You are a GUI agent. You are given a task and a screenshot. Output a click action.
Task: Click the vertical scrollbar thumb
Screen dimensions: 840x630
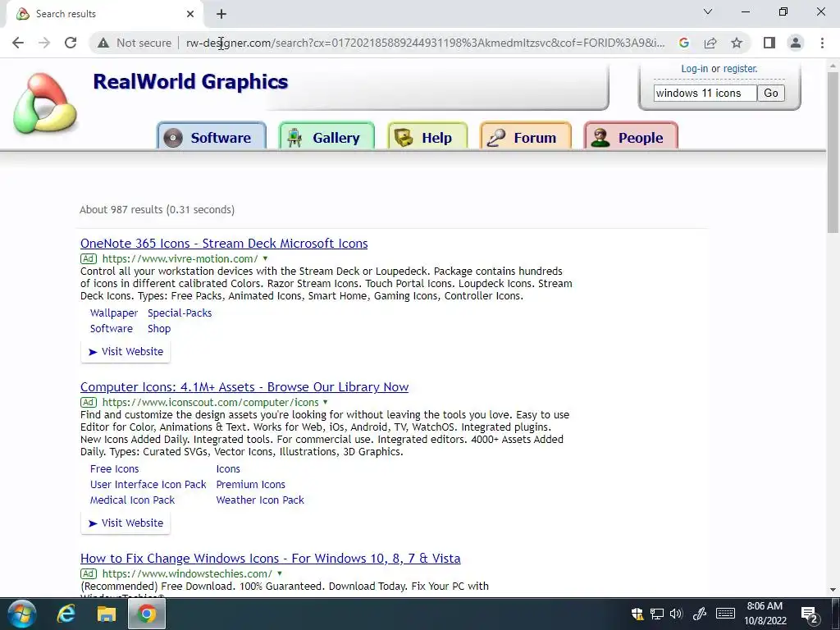click(x=833, y=153)
